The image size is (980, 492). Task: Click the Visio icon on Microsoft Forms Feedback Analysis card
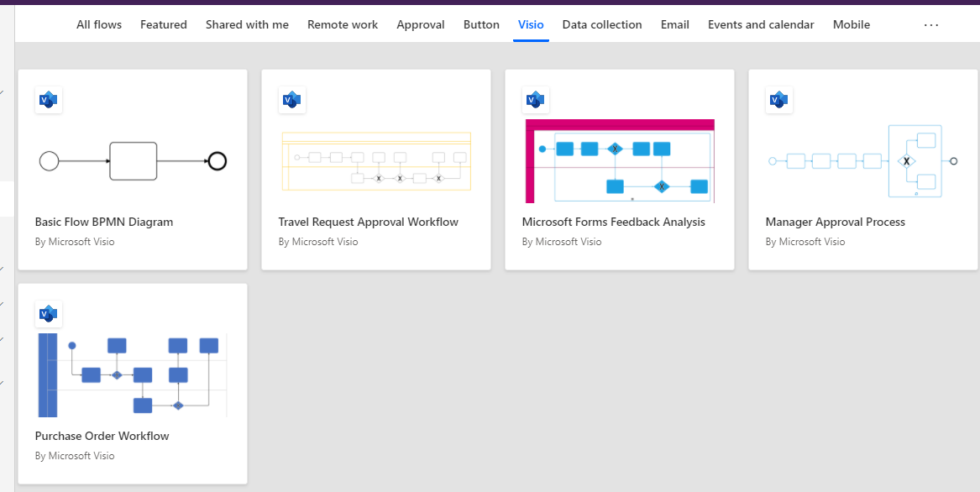pyautogui.click(x=535, y=99)
